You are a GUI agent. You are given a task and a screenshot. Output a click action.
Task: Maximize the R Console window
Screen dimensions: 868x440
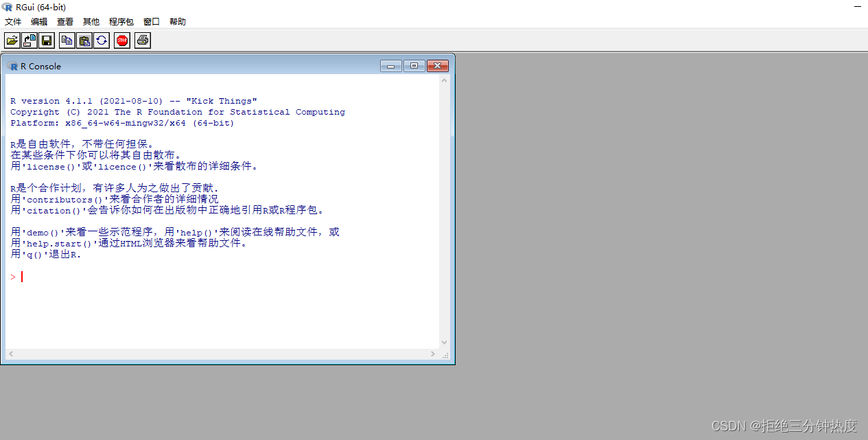(x=414, y=66)
